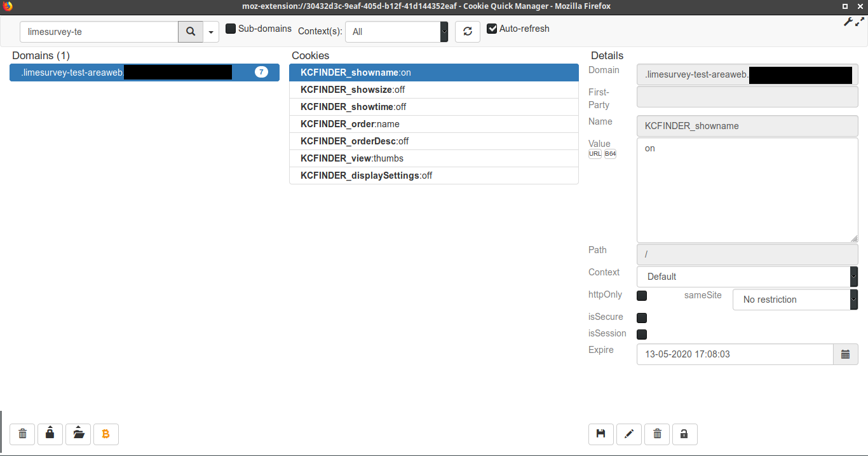The height and width of the screenshot is (456, 868).
Task: Maximize the Firefox window
Action: click(x=844, y=6)
